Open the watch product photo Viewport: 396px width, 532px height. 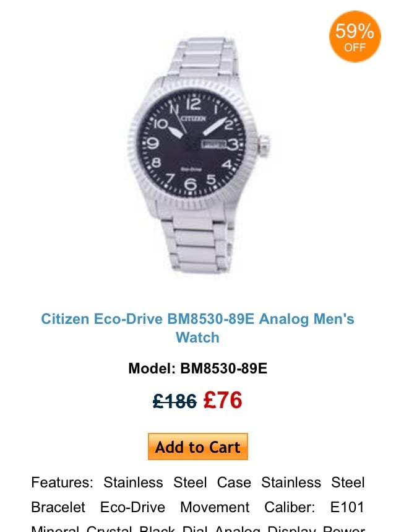pos(198,154)
